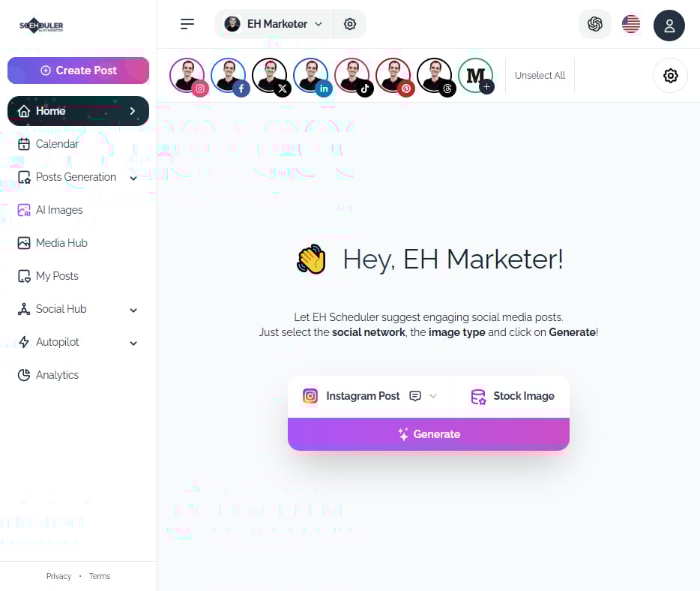
Task: Click the Create Post button
Action: pyautogui.click(x=78, y=70)
